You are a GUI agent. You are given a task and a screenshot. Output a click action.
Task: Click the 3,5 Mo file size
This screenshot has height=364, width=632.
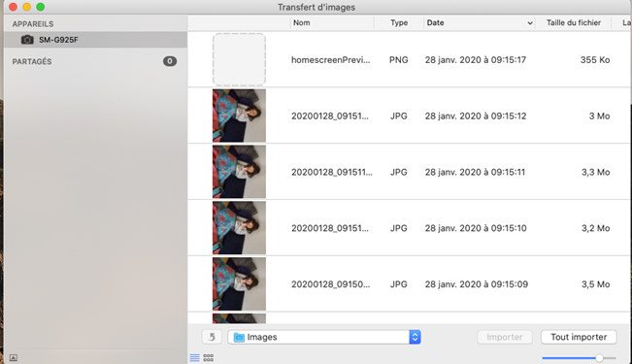(x=595, y=284)
